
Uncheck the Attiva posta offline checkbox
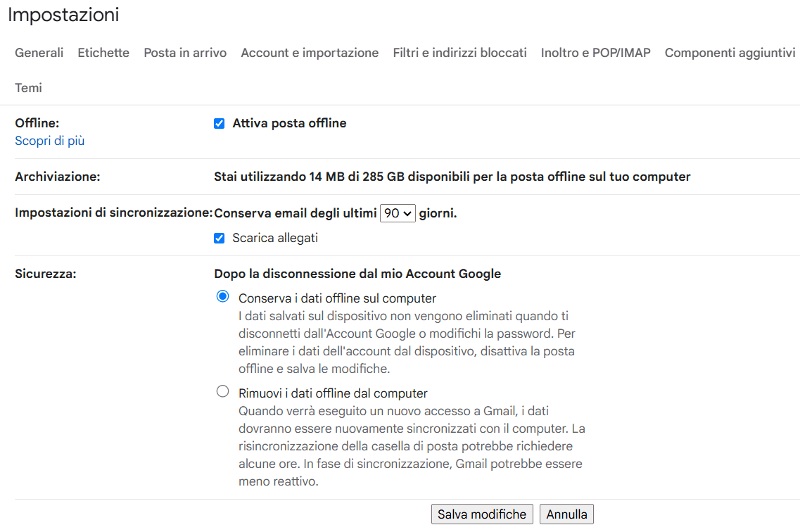tap(220, 124)
